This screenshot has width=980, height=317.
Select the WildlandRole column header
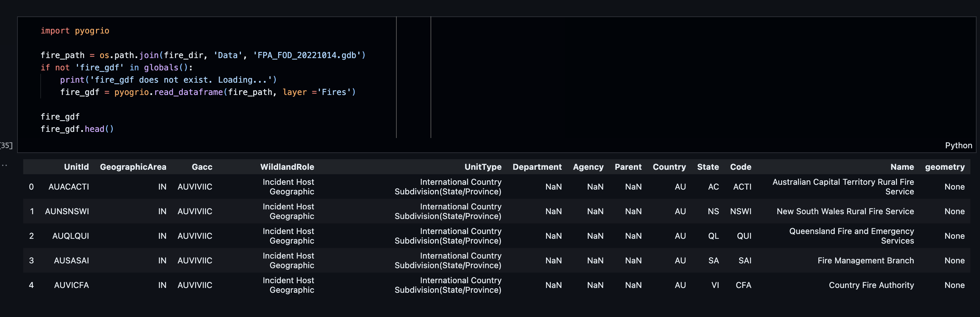click(x=287, y=167)
